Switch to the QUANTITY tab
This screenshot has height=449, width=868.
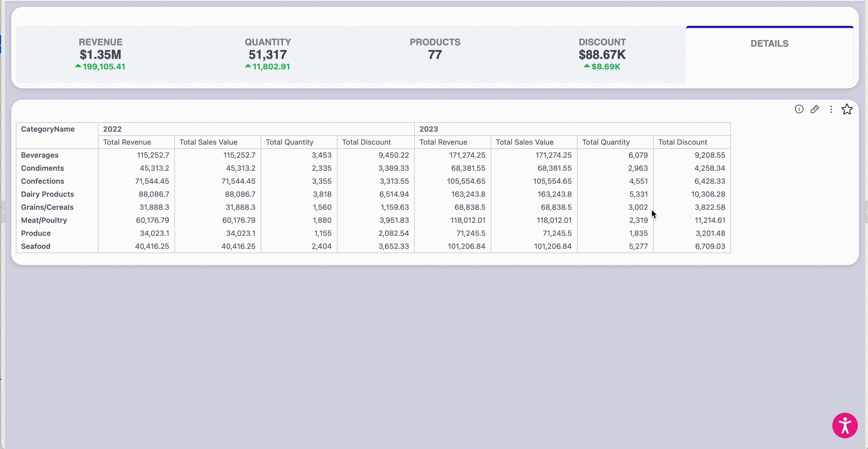click(268, 54)
